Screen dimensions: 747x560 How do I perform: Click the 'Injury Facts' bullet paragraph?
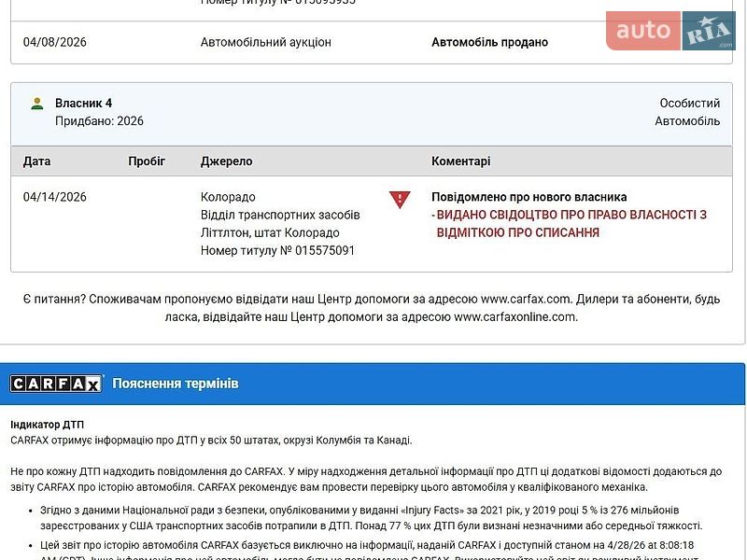coord(371,518)
